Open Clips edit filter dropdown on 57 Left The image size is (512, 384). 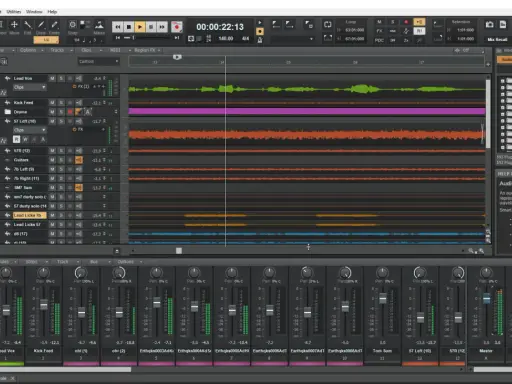[x=29, y=130]
